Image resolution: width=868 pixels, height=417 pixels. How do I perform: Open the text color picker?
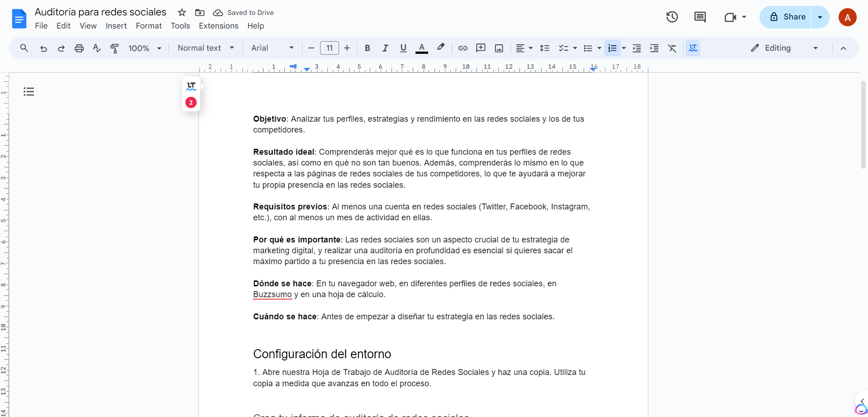(x=421, y=48)
